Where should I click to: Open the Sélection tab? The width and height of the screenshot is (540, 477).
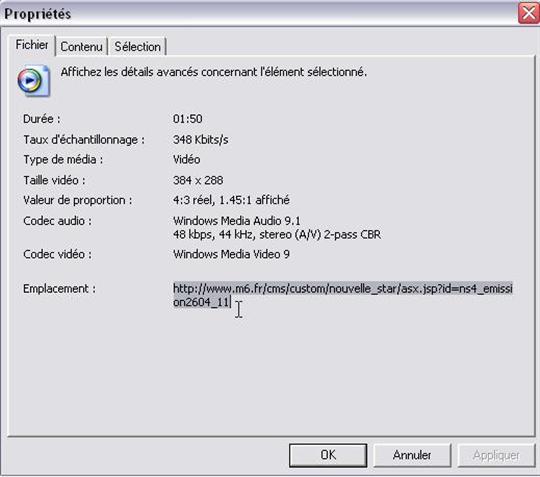coord(137,46)
